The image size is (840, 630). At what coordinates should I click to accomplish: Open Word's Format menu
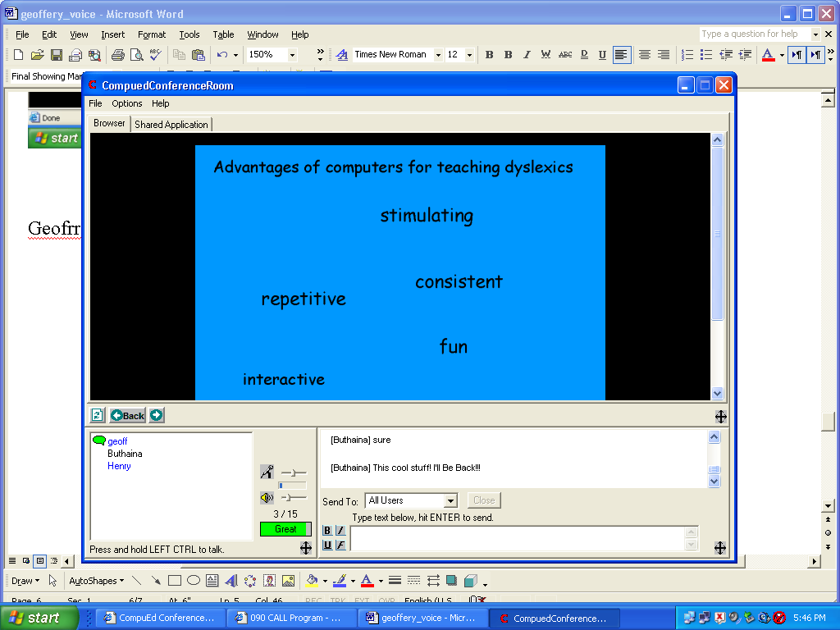[x=152, y=34]
